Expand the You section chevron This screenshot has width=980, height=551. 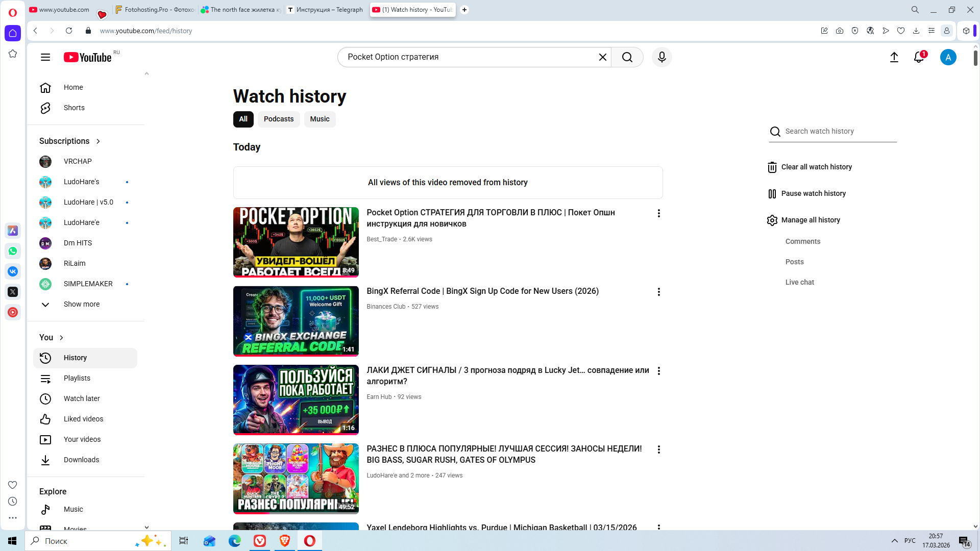pos(61,338)
